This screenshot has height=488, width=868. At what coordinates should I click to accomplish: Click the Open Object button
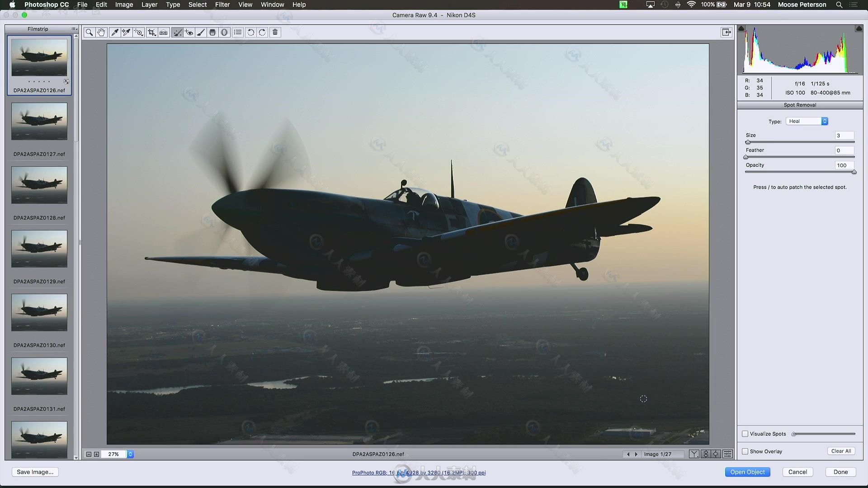pyautogui.click(x=747, y=472)
